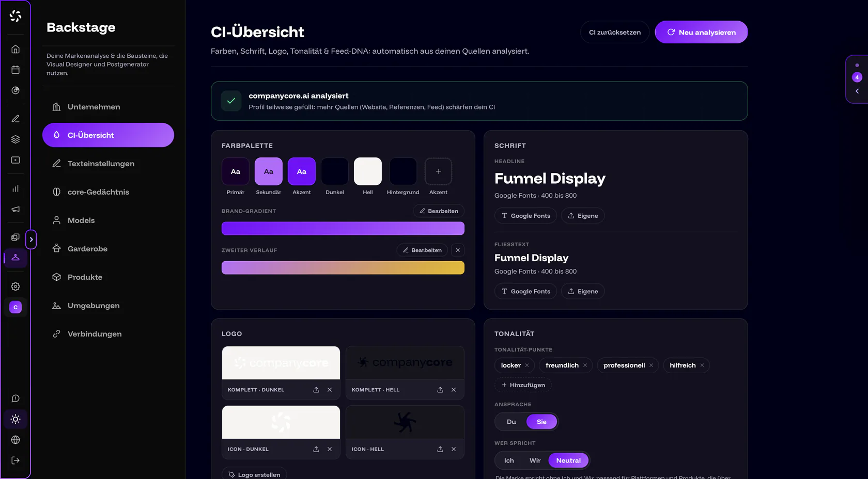This screenshot has width=868, height=479.
Task: Collapse the right side panel chevron
Action: coord(857,91)
